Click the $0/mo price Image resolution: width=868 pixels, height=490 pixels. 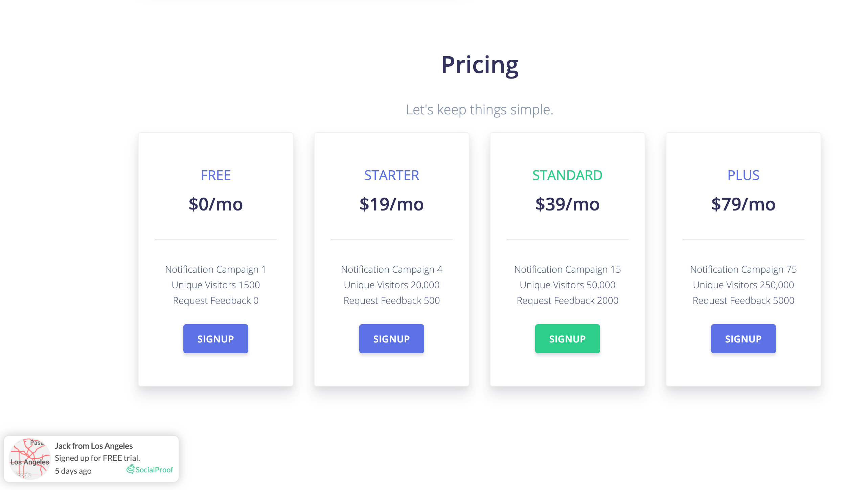pos(215,204)
